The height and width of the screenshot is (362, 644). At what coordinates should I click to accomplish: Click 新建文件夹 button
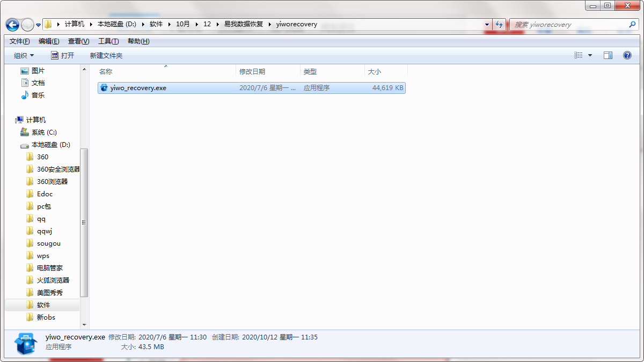[106, 56]
